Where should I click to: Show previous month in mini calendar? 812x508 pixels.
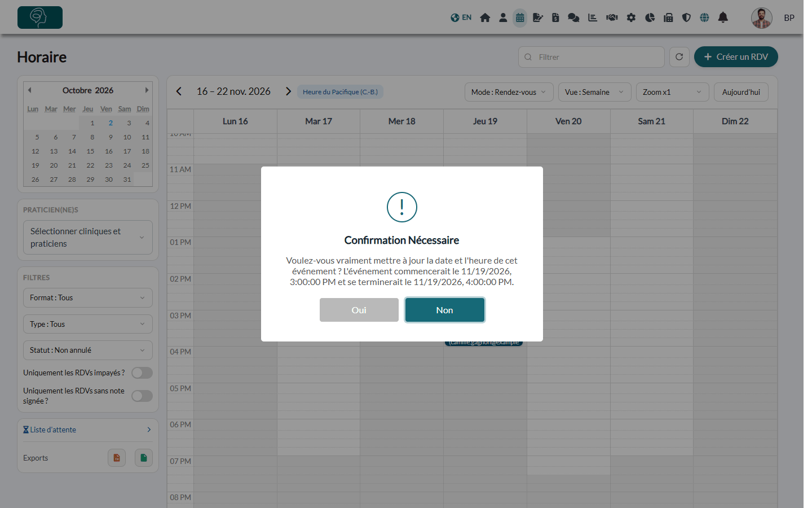(x=29, y=90)
